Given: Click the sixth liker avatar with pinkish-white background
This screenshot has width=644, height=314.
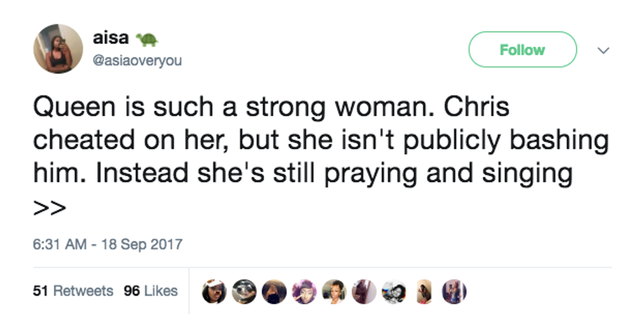Looking at the screenshot, I should (x=365, y=291).
